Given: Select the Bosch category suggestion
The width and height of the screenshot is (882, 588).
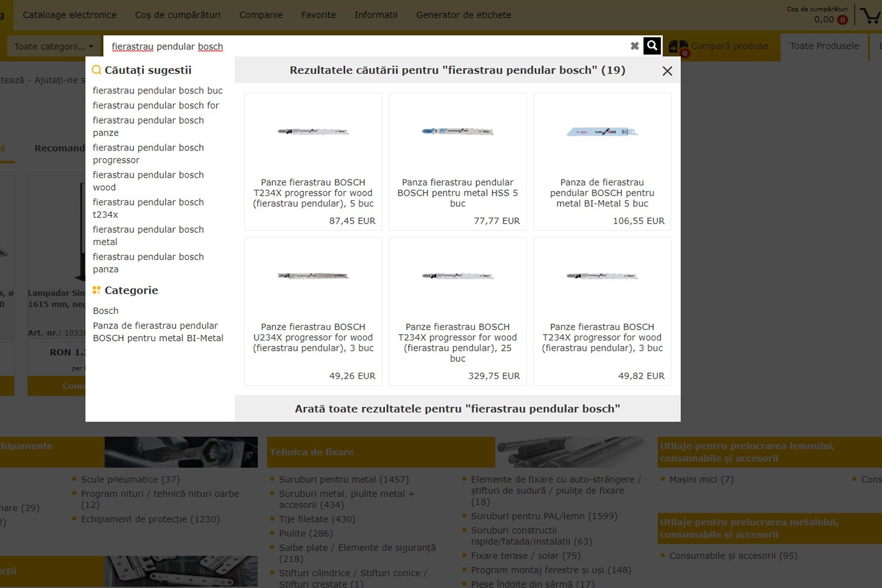Looking at the screenshot, I should click(x=105, y=310).
